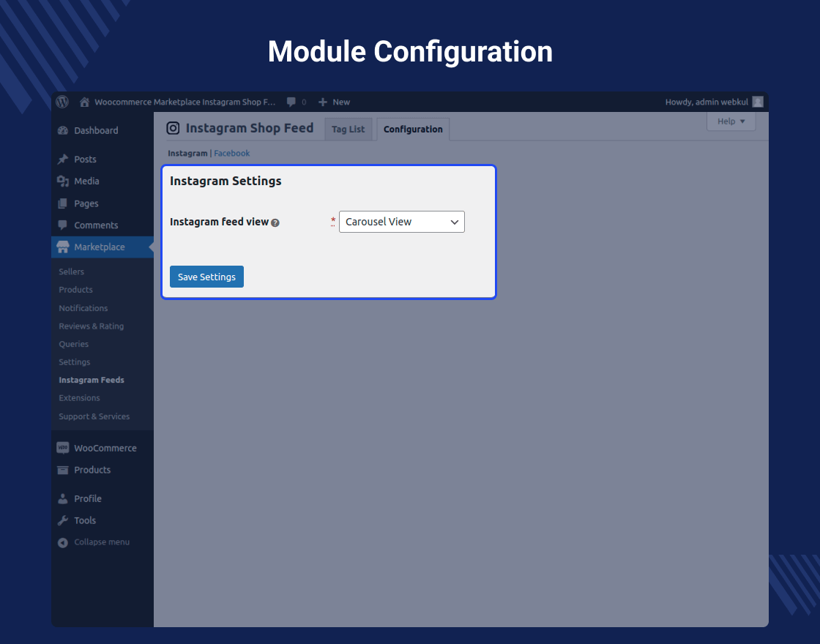The height and width of the screenshot is (644, 820).
Task: Click the Marketplace store icon
Action: [63, 247]
